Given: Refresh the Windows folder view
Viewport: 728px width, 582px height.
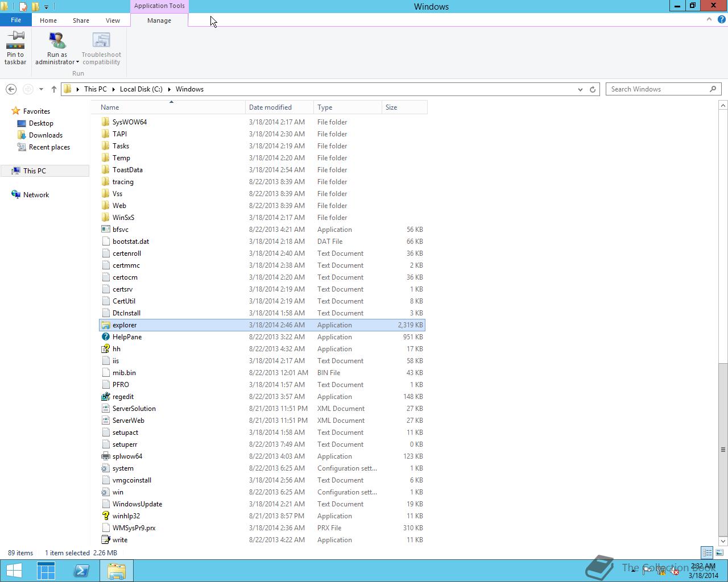Looking at the screenshot, I should 593,89.
